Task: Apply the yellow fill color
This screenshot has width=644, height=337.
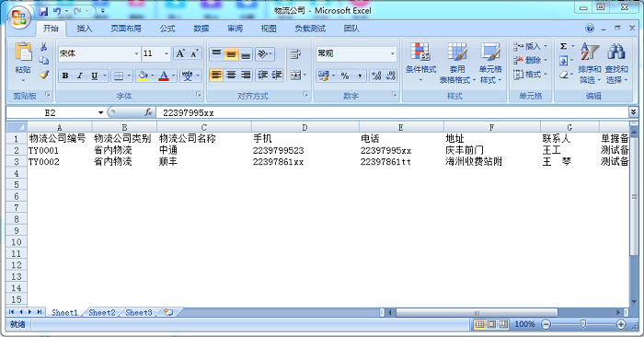Action: tap(143, 76)
